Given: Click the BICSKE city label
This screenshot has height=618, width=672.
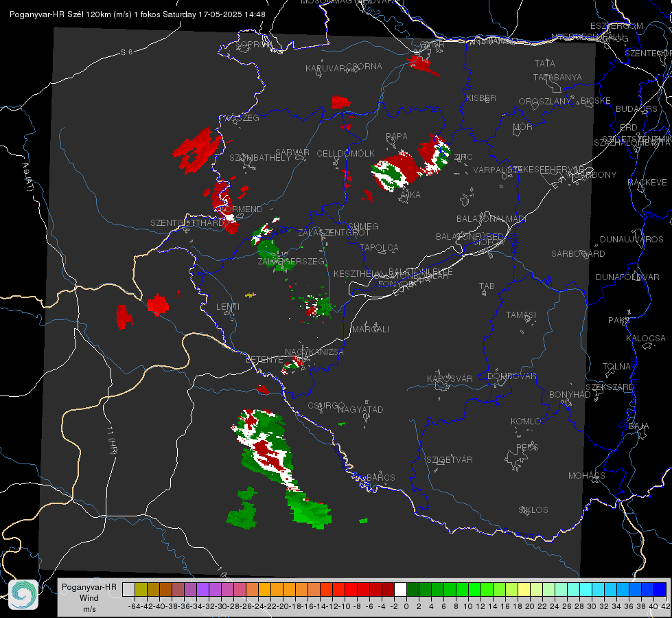Looking at the screenshot, I should coord(595,101).
